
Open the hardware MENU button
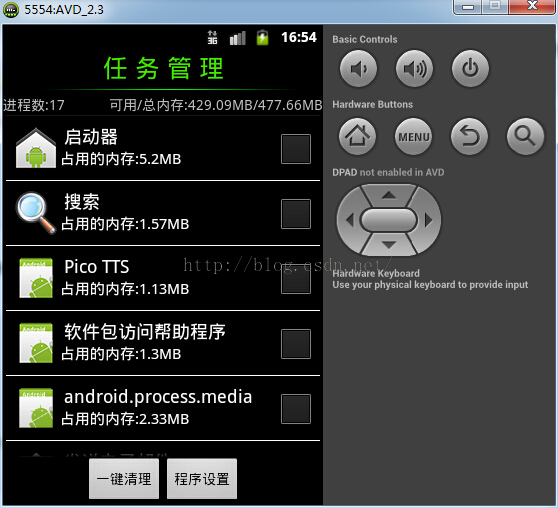pyautogui.click(x=413, y=136)
